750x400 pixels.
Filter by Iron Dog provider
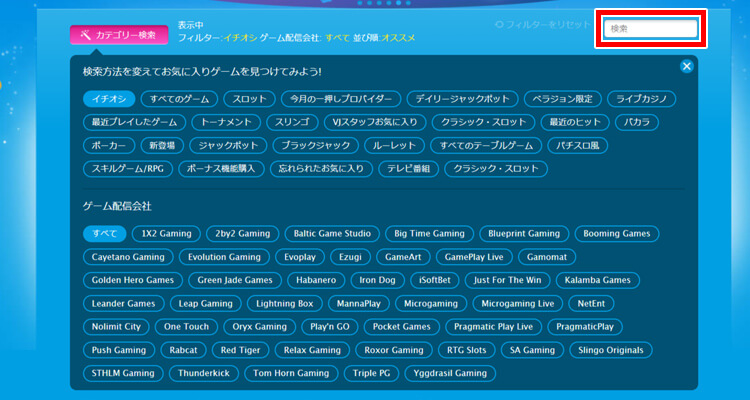(377, 280)
